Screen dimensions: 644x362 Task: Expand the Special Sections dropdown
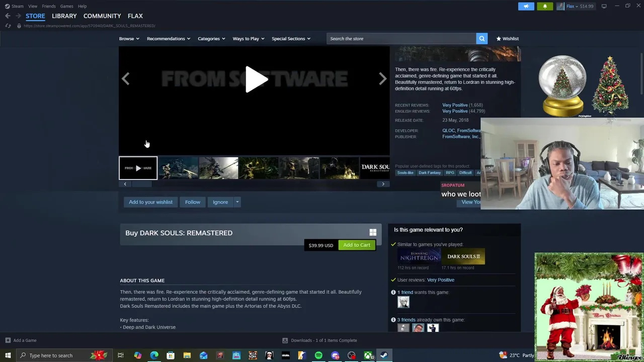point(291,39)
